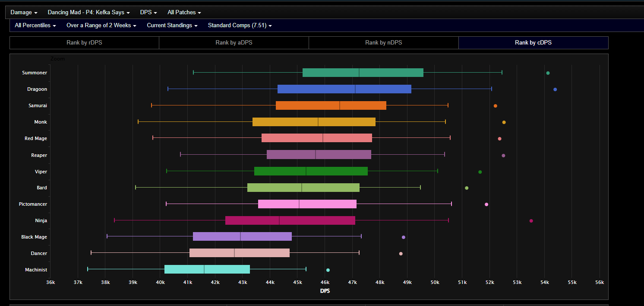Click the Red Mage outlier dot
This screenshot has height=306, width=644.
point(499,139)
